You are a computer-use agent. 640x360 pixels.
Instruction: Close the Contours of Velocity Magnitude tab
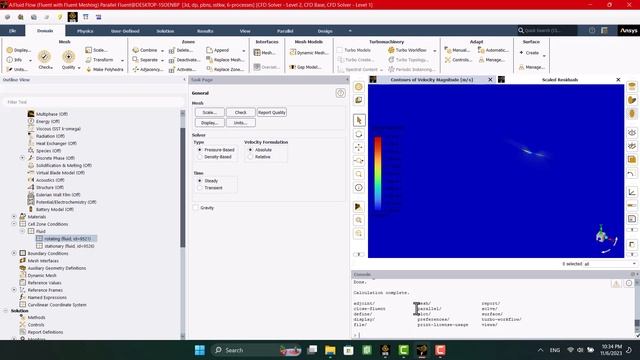(x=490, y=80)
